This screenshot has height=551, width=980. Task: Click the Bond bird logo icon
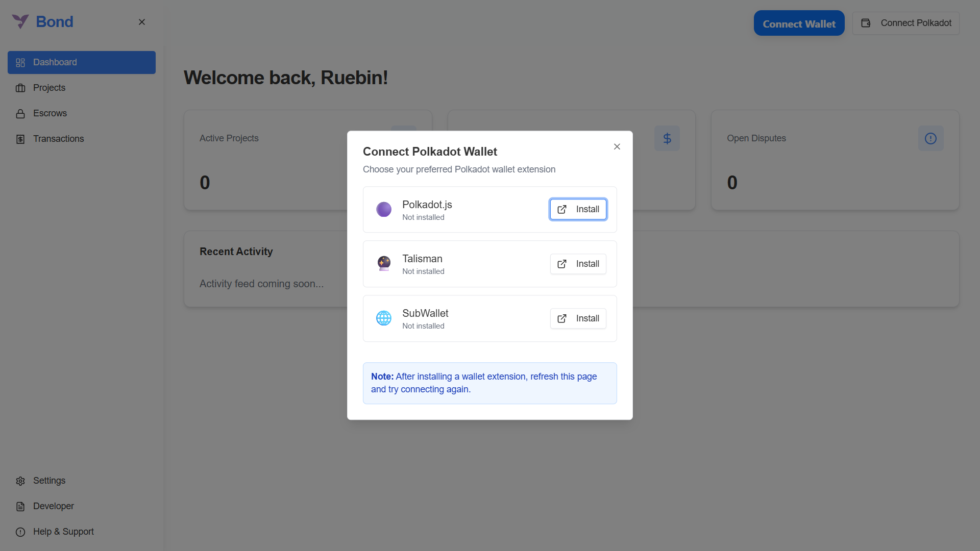point(20,21)
